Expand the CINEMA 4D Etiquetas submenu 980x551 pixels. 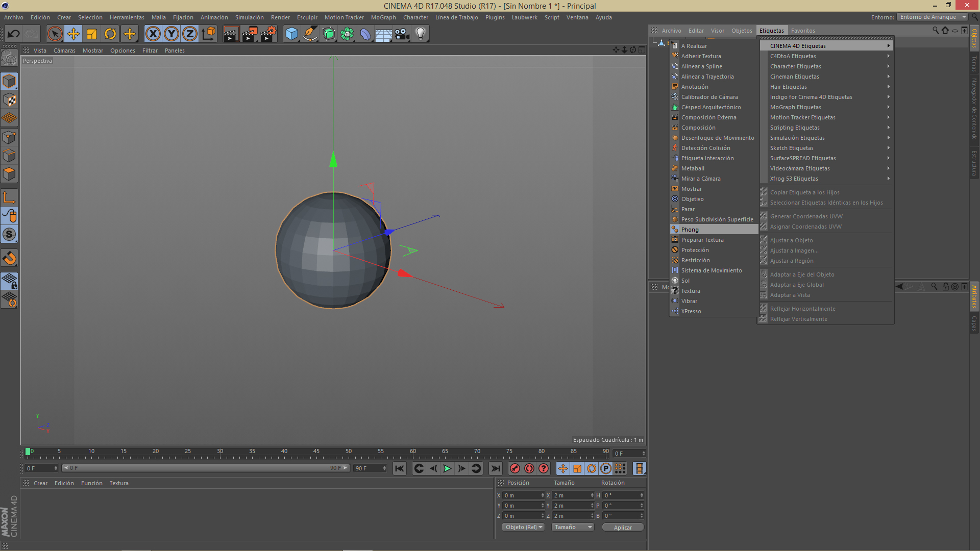[x=827, y=46]
